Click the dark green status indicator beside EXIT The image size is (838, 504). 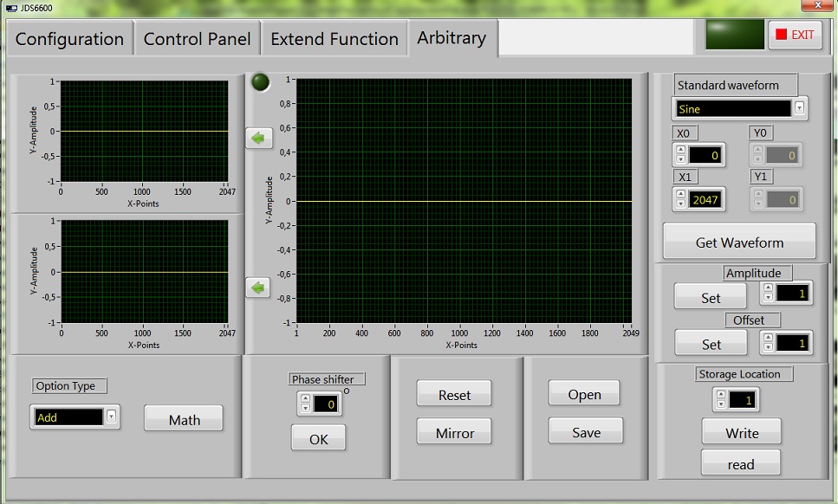point(735,35)
